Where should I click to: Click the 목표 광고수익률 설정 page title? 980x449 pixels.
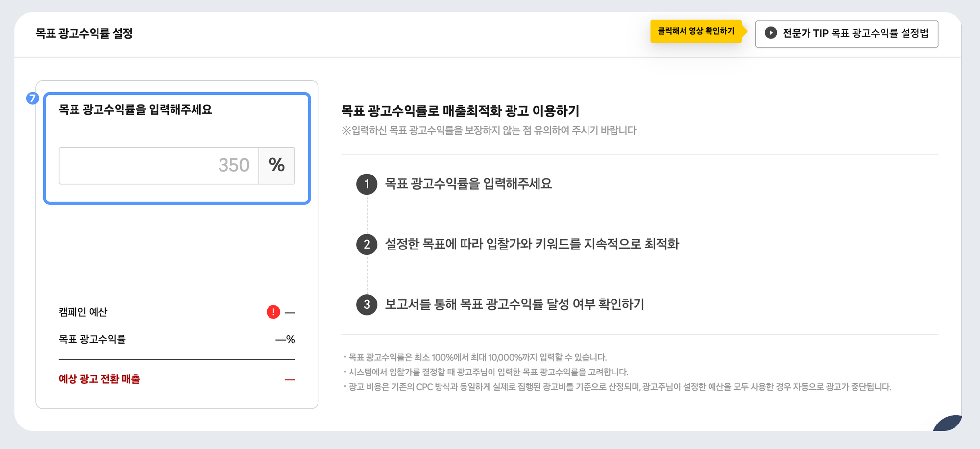(84, 34)
